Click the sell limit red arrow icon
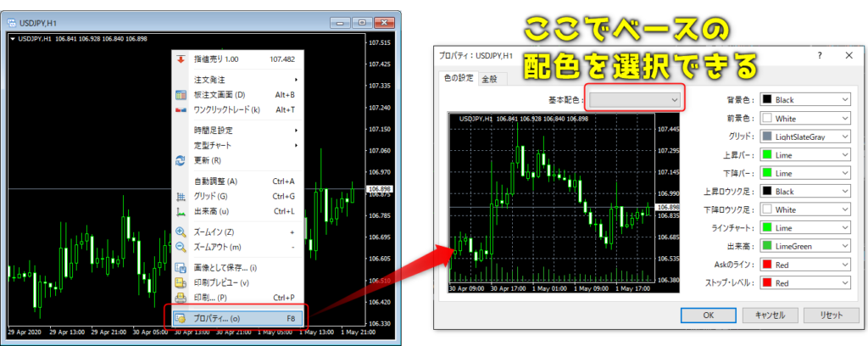Screen dimensions: 868x346 [181, 59]
